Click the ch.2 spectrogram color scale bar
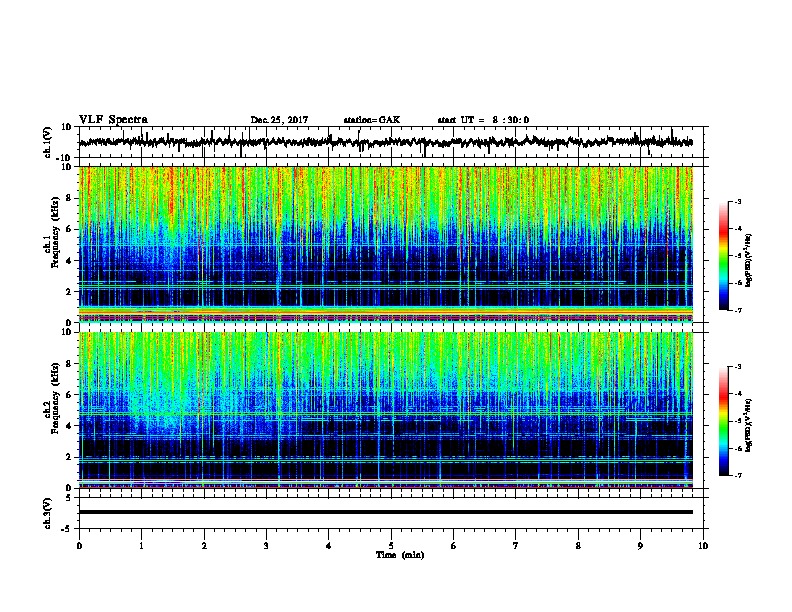Viewport: 792px width, 612px height. pyautogui.click(x=723, y=421)
